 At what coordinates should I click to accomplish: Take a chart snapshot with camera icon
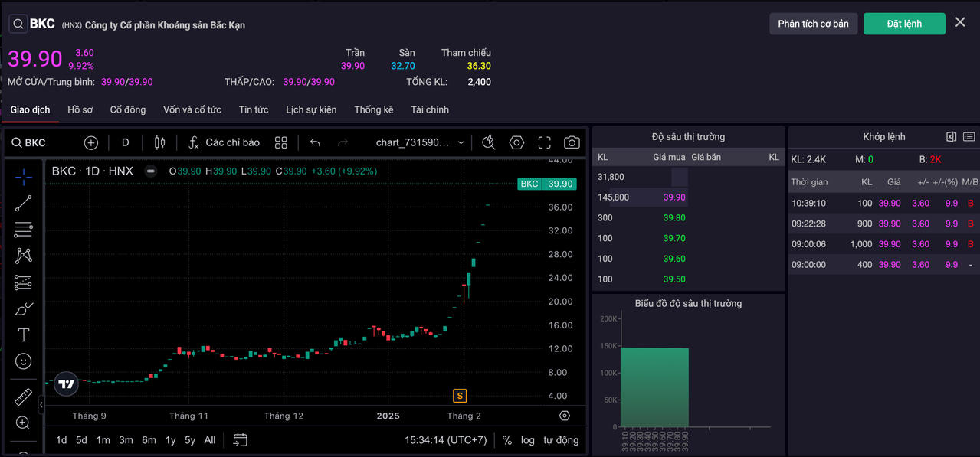click(x=572, y=142)
